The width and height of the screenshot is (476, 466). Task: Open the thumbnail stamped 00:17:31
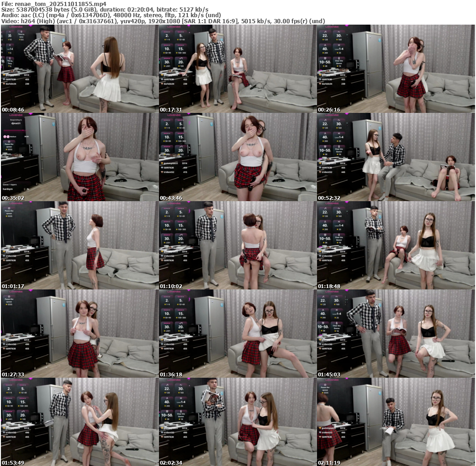tap(238, 69)
